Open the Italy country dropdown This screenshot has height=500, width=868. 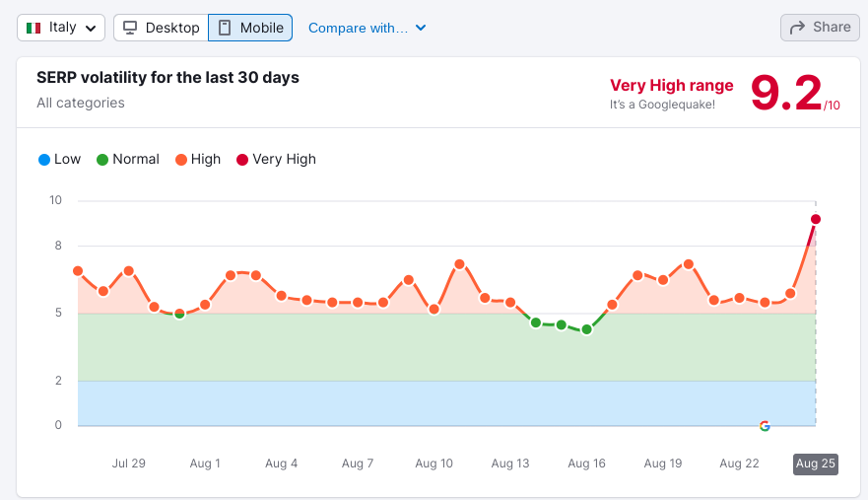[61, 28]
